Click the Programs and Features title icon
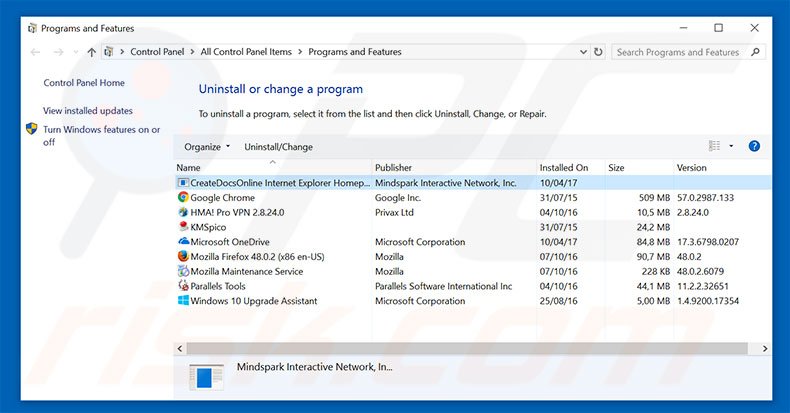 32,28
